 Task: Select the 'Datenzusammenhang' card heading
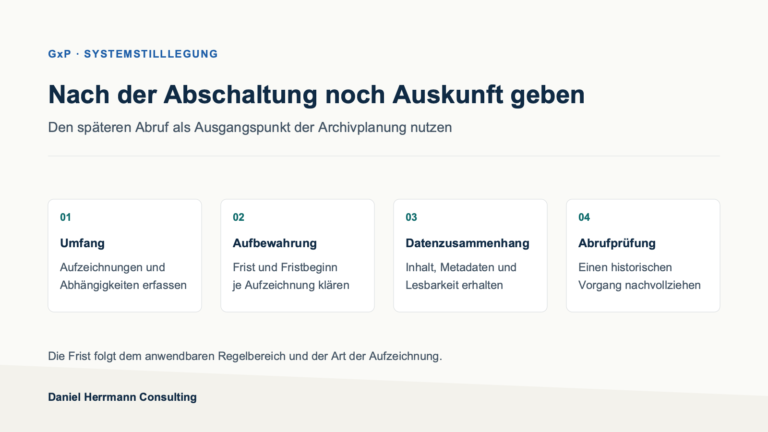467,243
